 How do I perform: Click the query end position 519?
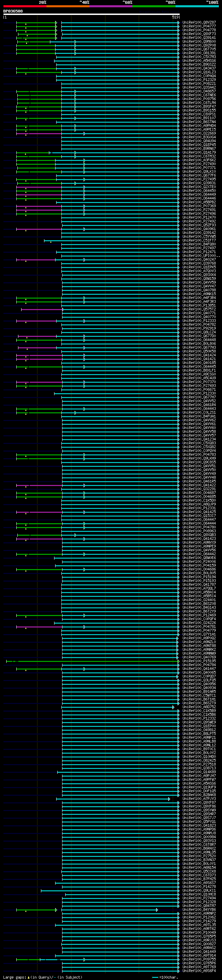tap(175, 17)
